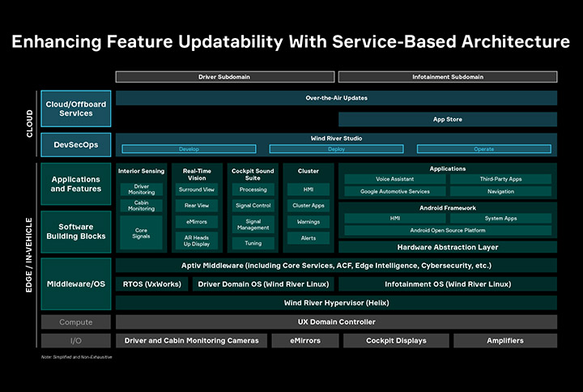Select the Driver and Cabin Monitoring Cameras box

pyautogui.click(x=191, y=341)
